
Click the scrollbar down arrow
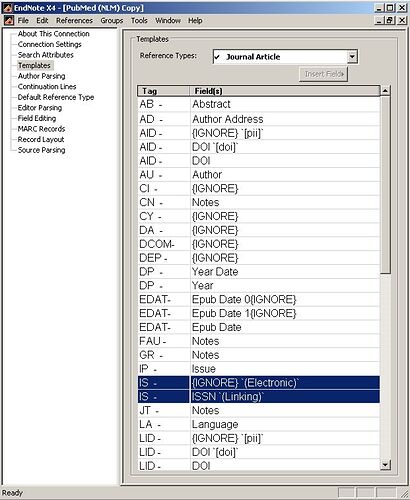(385, 465)
